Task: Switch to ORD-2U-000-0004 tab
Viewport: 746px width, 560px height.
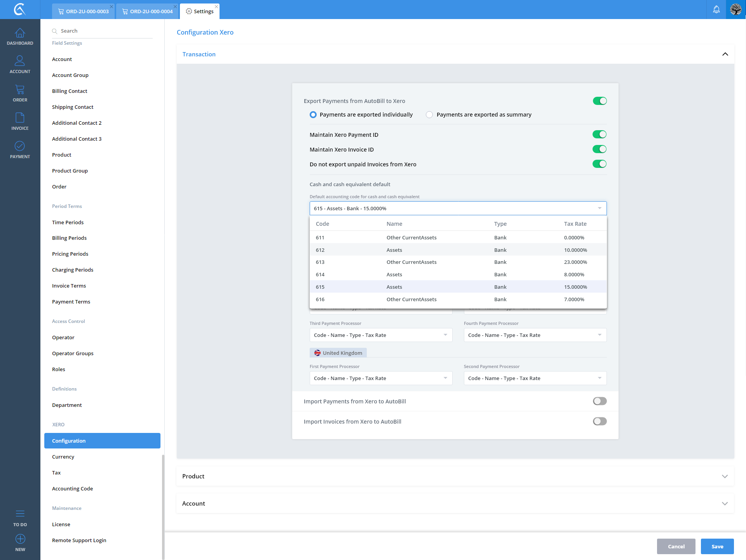Action: [x=148, y=11]
